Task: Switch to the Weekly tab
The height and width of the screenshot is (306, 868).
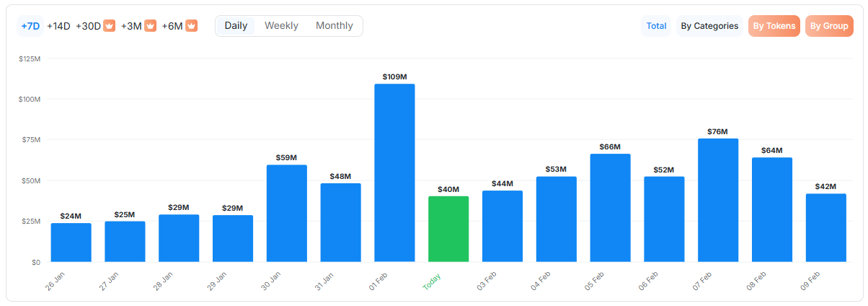Action: (281, 26)
